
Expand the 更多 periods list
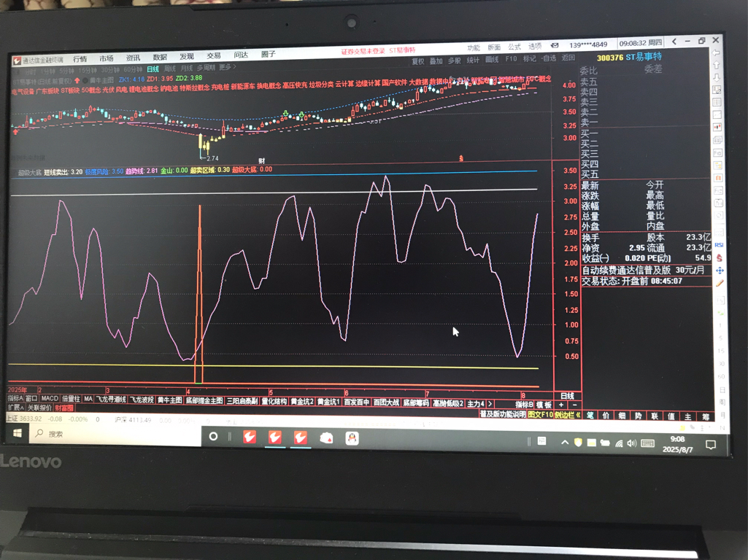227,67
